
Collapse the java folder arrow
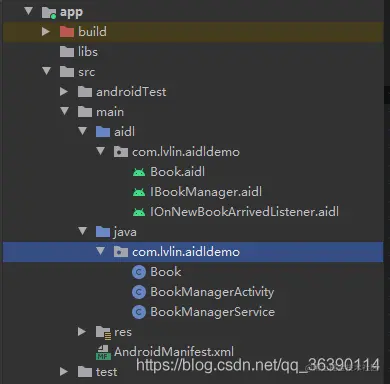[83, 231]
